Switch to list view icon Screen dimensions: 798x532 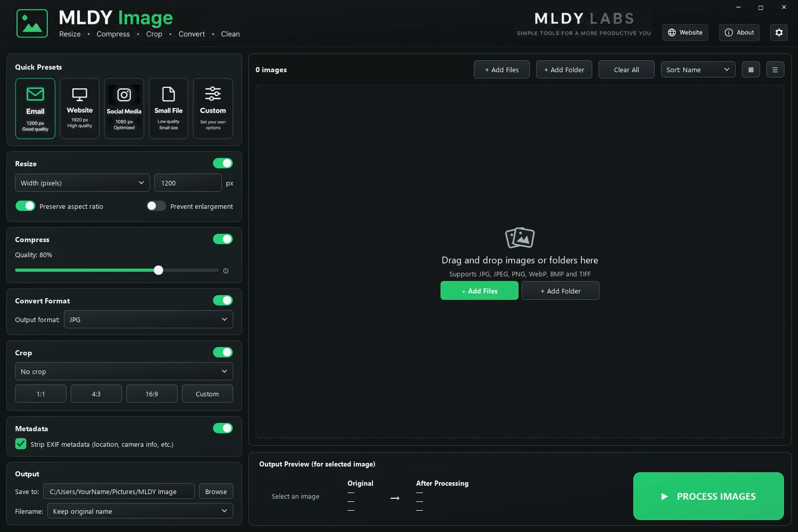(x=775, y=70)
